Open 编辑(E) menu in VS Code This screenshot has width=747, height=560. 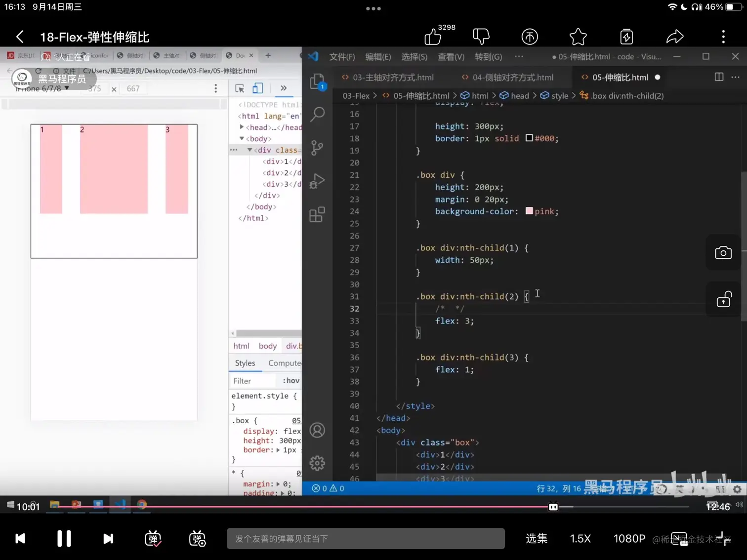tap(378, 57)
